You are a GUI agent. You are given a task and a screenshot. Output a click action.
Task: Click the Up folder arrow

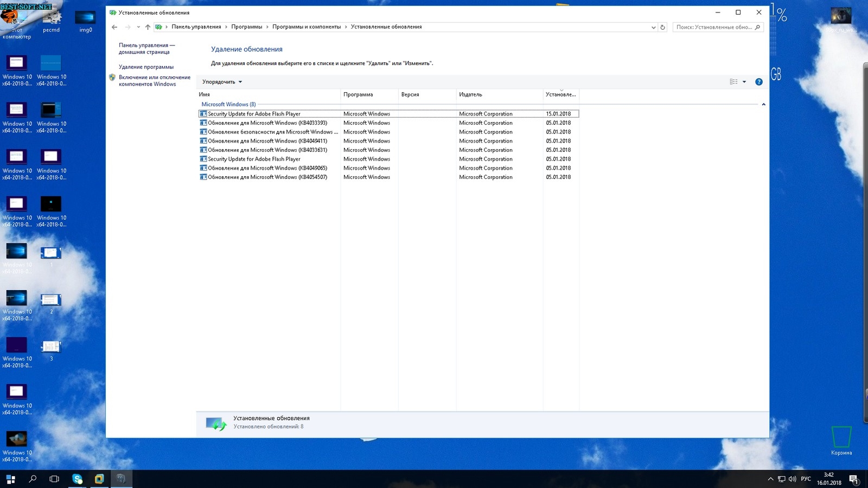pos(148,27)
